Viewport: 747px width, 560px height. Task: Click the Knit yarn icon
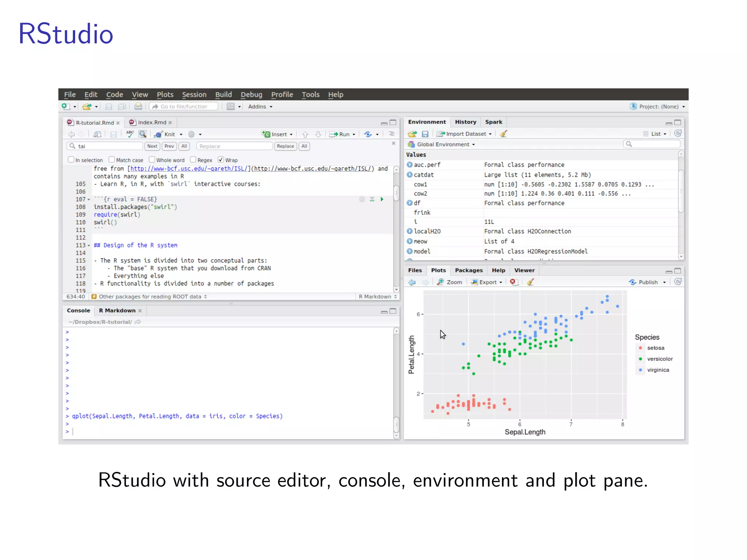(x=158, y=134)
